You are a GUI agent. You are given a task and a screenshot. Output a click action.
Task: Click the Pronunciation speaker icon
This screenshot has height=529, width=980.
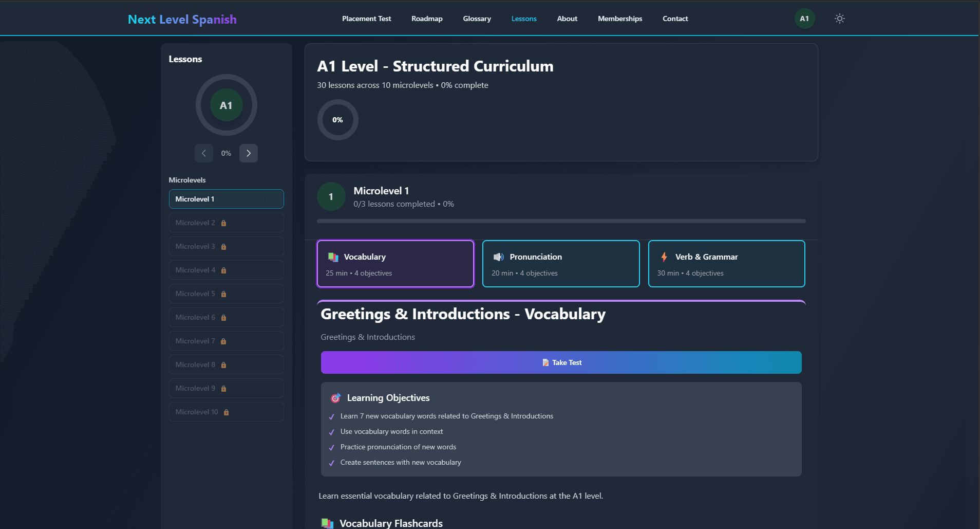pos(498,257)
